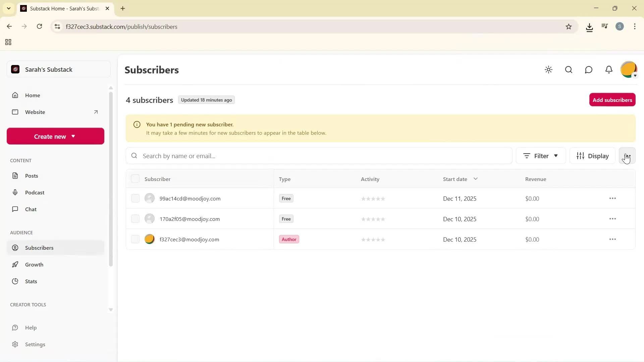This screenshot has width=644, height=362.
Task: Select the Podcast sidebar item
Action: (x=35, y=192)
